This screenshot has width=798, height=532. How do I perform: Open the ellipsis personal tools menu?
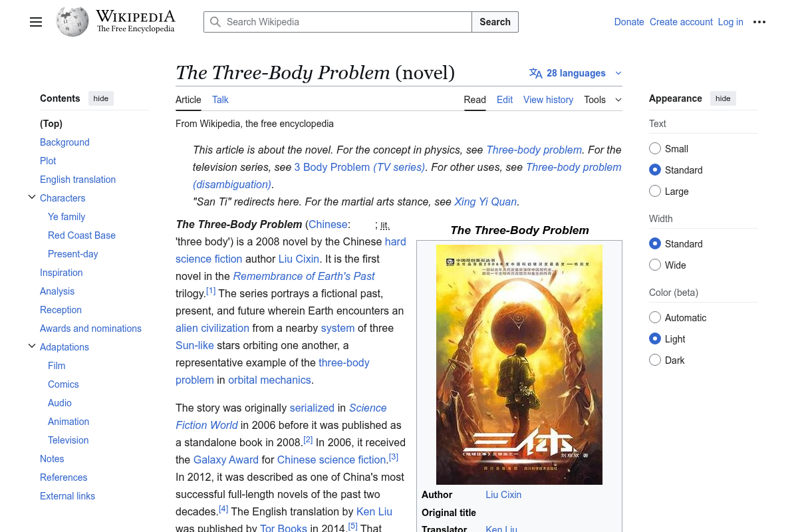tap(759, 22)
